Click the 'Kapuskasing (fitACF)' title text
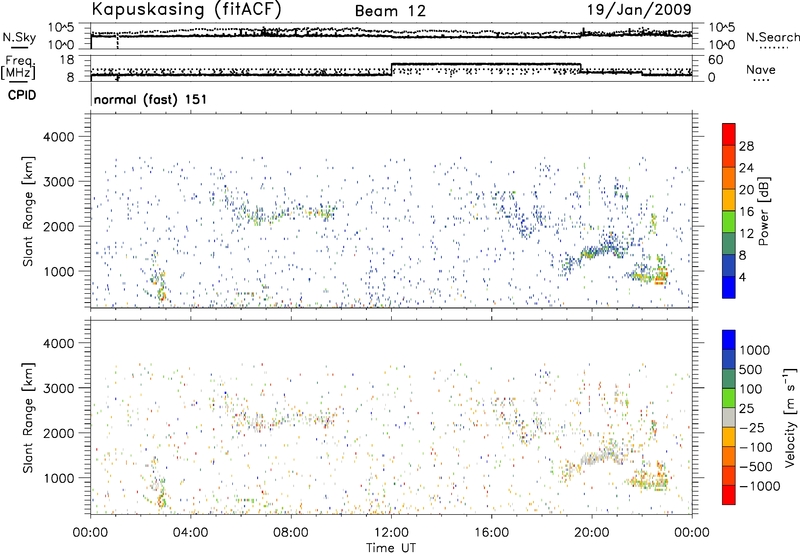This screenshot has height=554, width=800. tap(186, 9)
